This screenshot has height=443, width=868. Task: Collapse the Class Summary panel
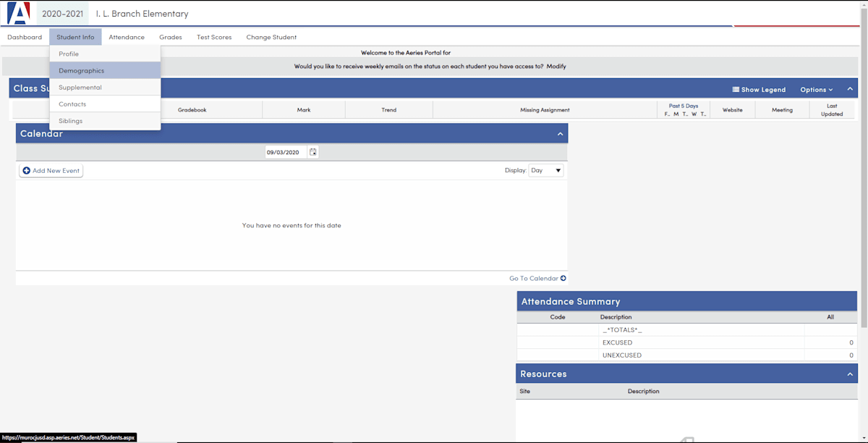(849, 88)
